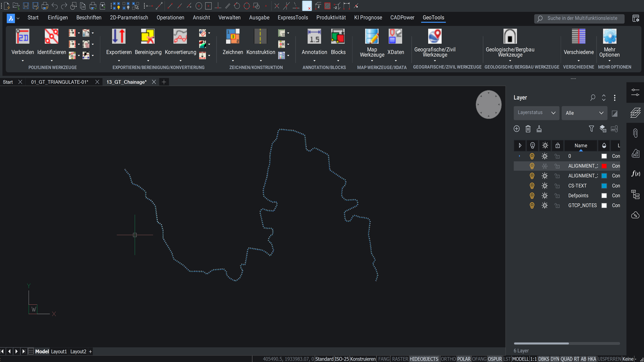The image size is (644, 362).
Task: Click the delete layer trash icon
Action: [x=528, y=129]
